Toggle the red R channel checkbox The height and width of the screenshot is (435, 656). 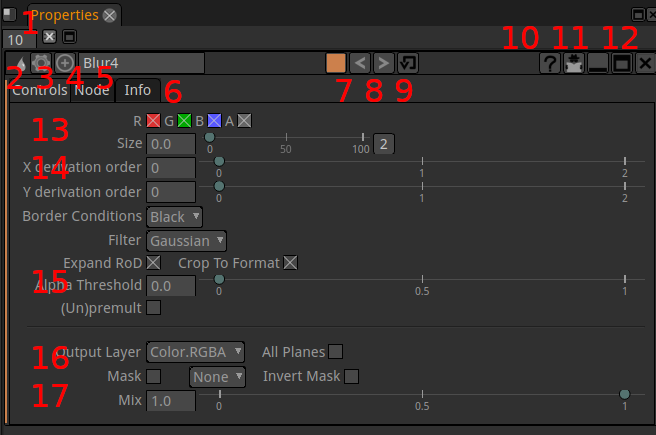tap(153, 121)
